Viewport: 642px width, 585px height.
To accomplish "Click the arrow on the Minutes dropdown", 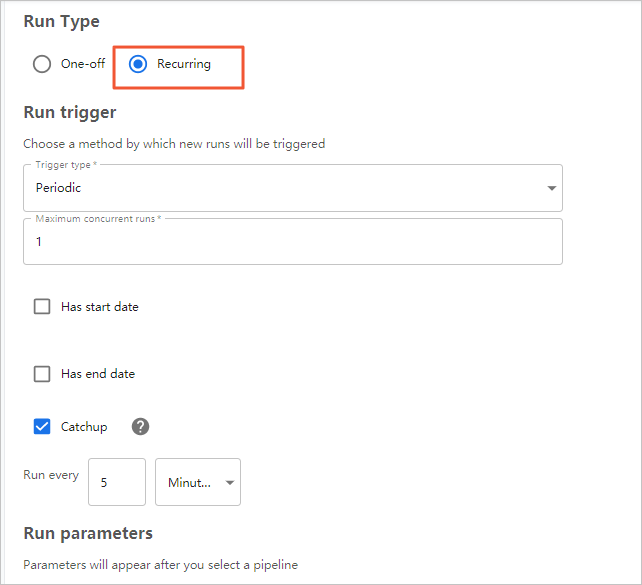I will (x=230, y=483).
